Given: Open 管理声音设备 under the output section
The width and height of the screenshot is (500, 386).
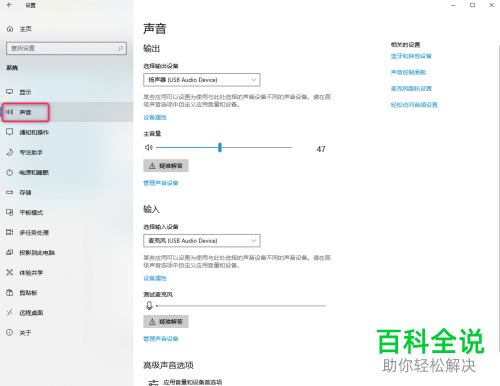Looking at the screenshot, I should coord(161,183).
